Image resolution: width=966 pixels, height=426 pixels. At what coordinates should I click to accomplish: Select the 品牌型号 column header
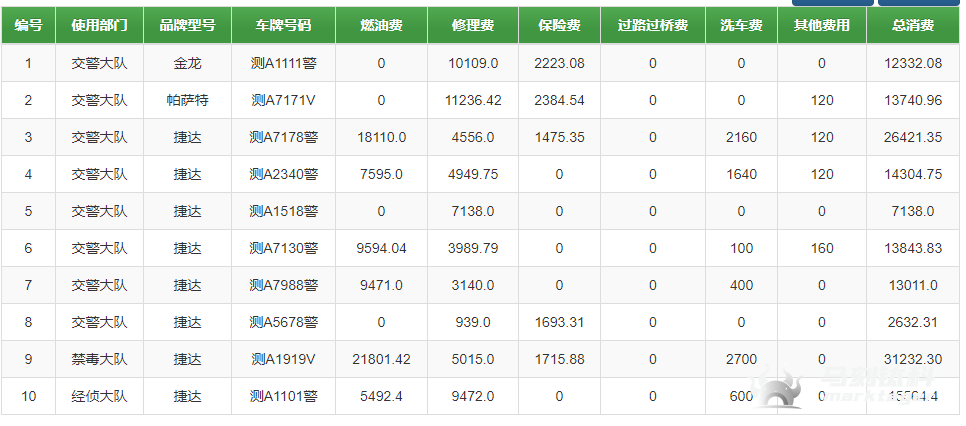pos(187,25)
